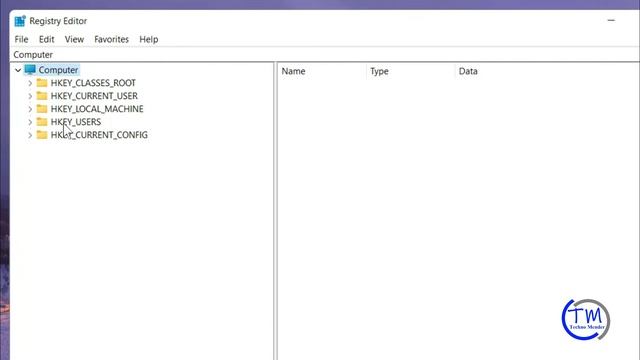Open the View menu

pyautogui.click(x=74, y=40)
